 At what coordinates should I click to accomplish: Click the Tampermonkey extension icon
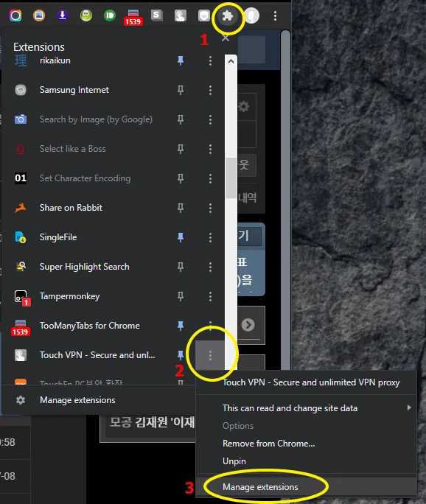(22, 298)
